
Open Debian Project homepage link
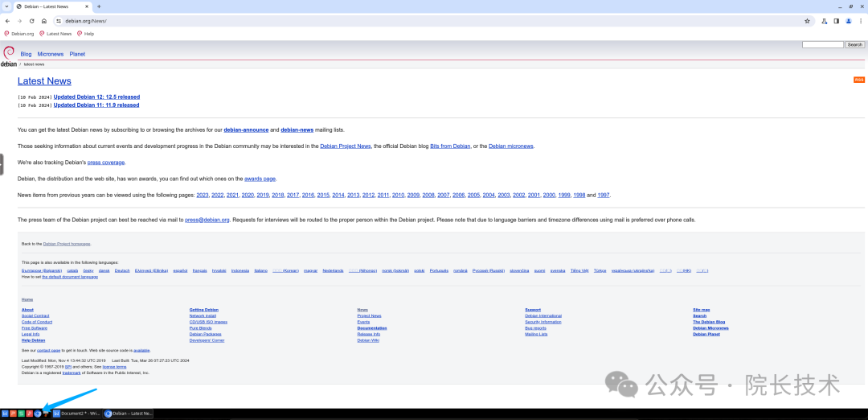pos(67,244)
